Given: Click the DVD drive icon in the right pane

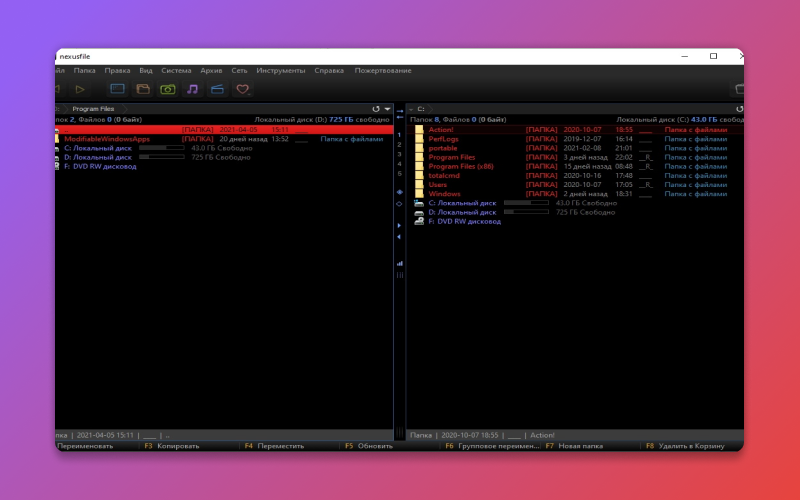Looking at the screenshot, I should [x=419, y=221].
